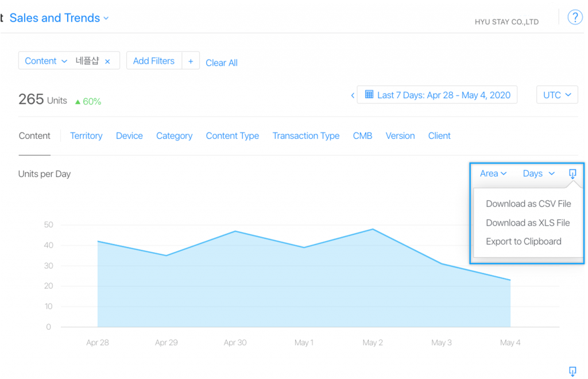Choose Download as XLS File

(528, 222)
